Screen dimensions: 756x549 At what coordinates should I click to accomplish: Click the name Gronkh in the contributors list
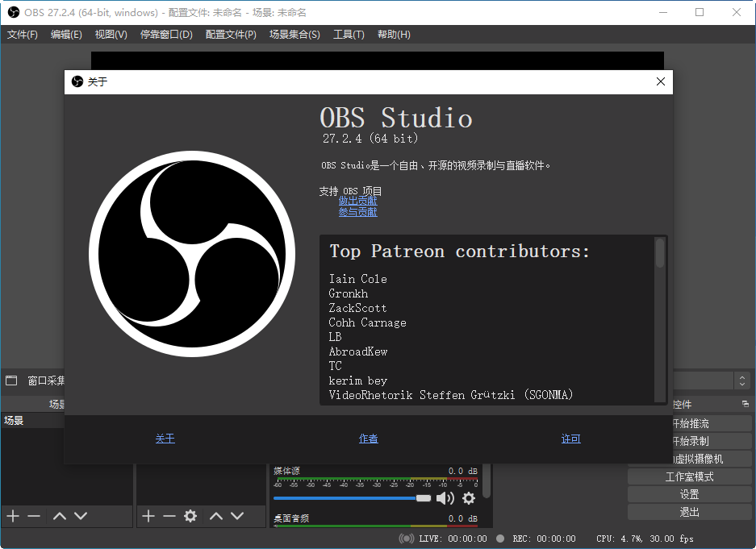pyautogui.click(x=348, y=293)
